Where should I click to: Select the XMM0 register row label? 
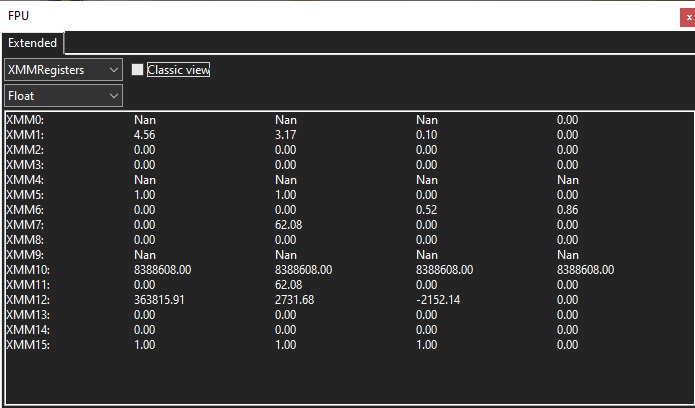[25, 120]
